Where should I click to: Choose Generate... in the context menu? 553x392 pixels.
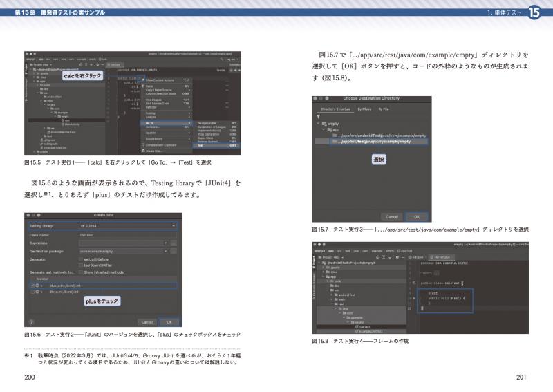click(x=166, y=127)
